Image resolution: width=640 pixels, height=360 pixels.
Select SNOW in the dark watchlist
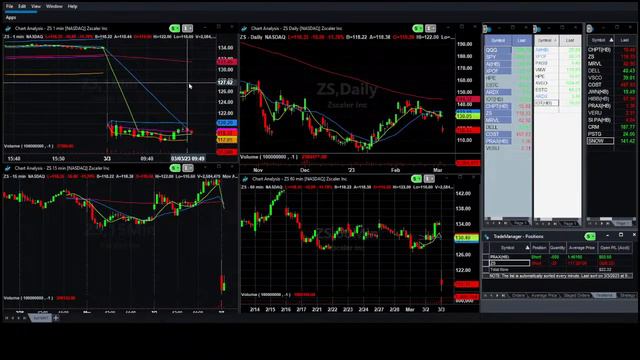tap(600, 141)
